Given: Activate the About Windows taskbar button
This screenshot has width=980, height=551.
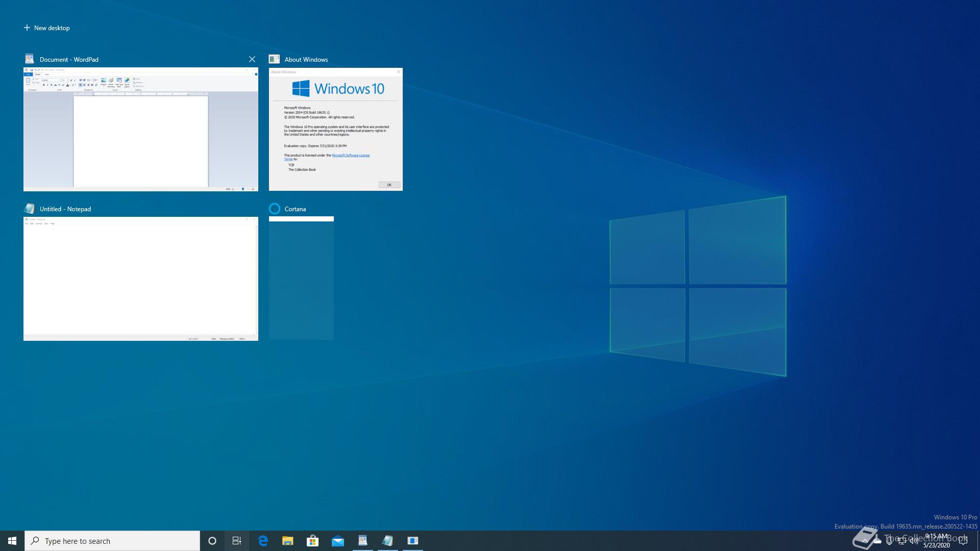Looking at the screenshot, I should (413, 541).
